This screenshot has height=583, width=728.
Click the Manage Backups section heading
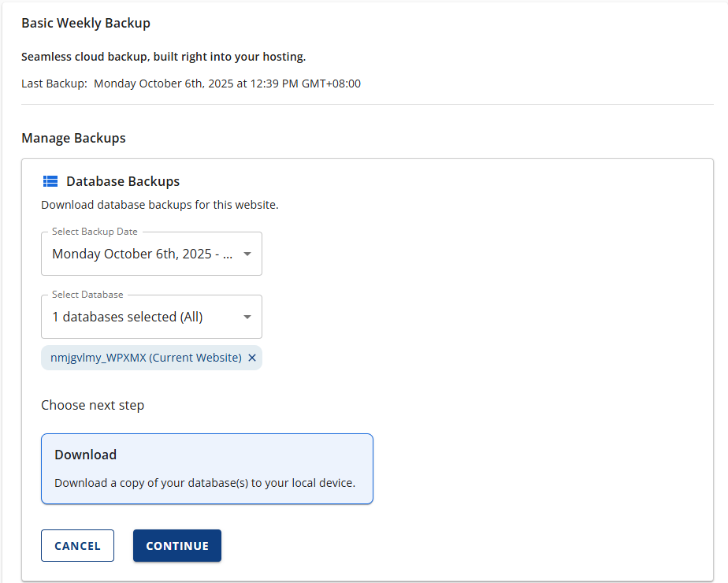pos(73,138)
